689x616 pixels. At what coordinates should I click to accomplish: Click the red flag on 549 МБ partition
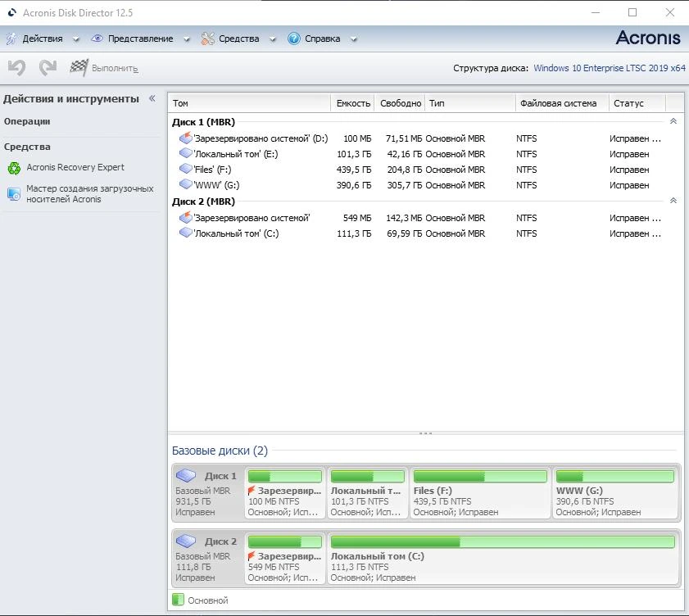point(252,556)
